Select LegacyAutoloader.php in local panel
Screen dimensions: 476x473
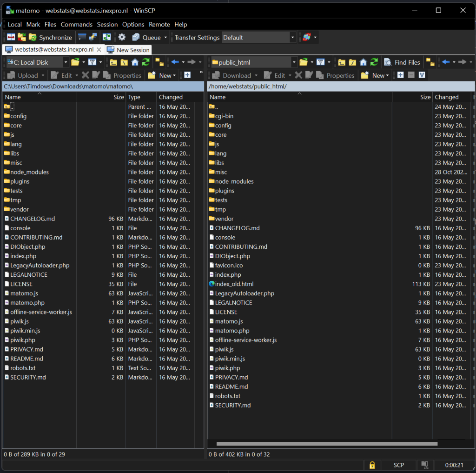coord(40,265)
